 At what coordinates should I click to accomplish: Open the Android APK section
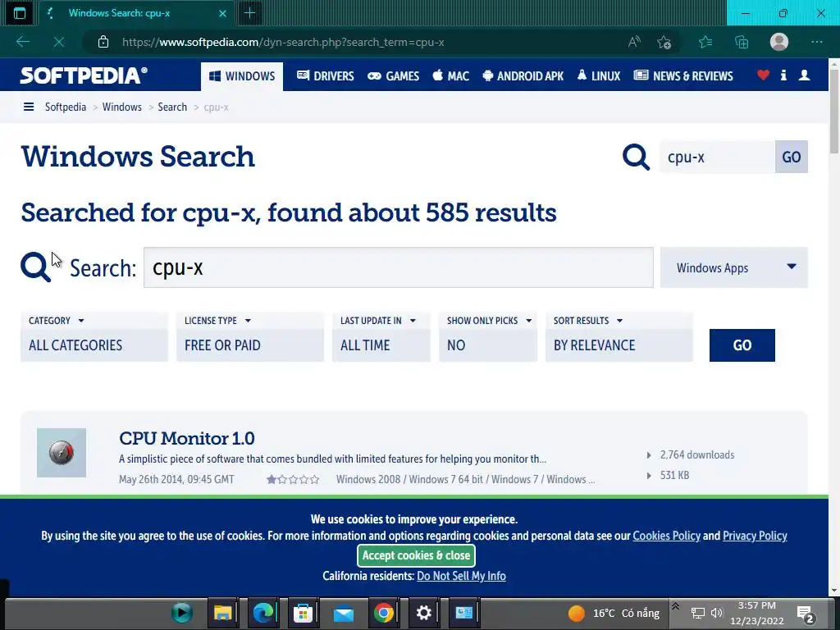pos(523,76)
